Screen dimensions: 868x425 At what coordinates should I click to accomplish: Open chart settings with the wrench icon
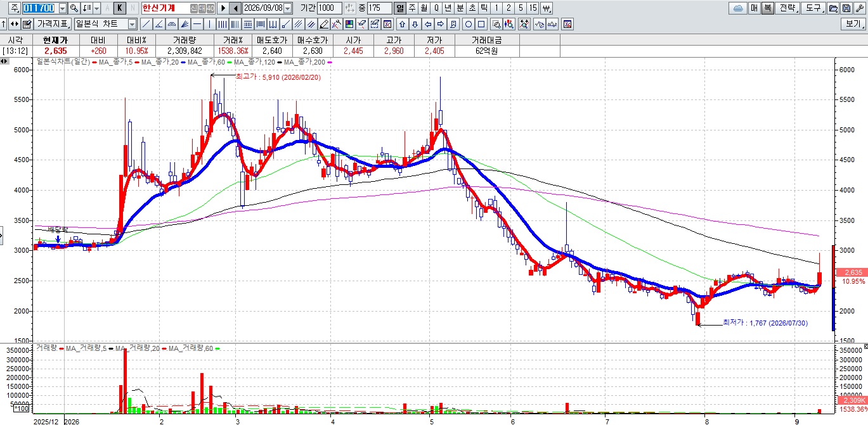(x=860, y=8)
